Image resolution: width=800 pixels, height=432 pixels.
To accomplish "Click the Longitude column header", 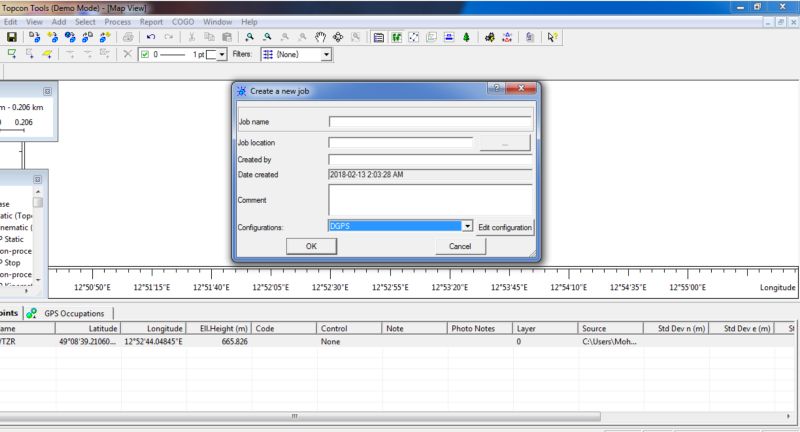I will (153, 328).
